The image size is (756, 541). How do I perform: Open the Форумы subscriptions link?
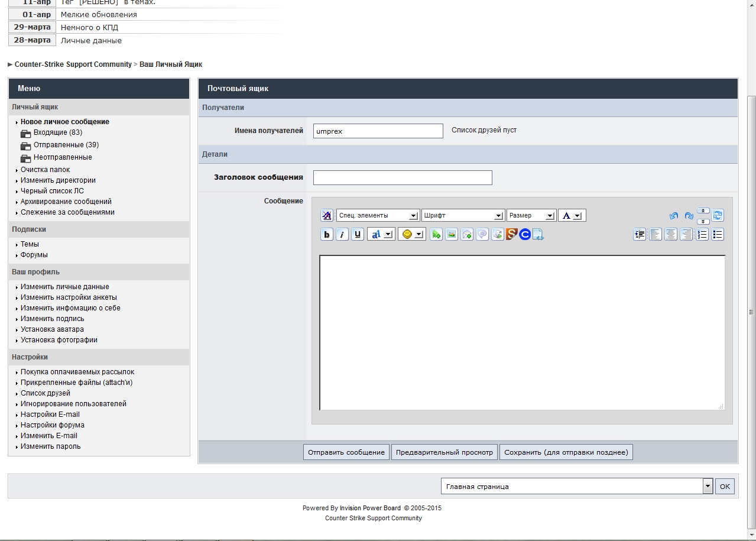pos(34,255)
